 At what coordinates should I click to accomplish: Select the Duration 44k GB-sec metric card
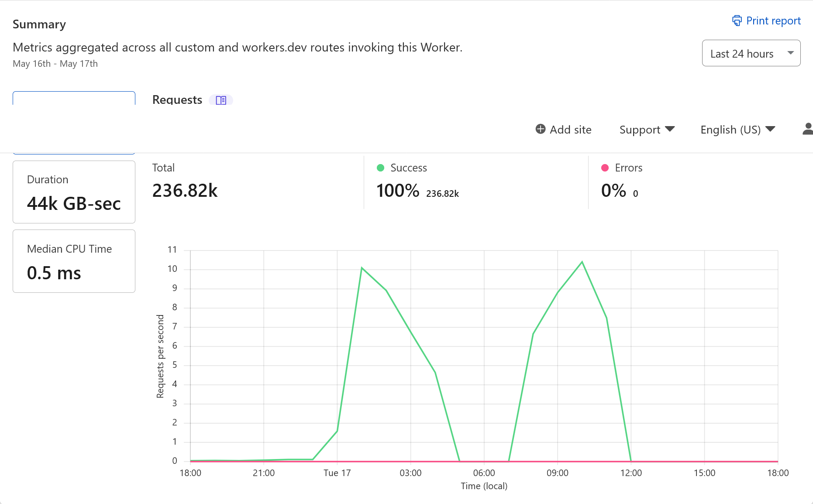(x=74, y=192)
